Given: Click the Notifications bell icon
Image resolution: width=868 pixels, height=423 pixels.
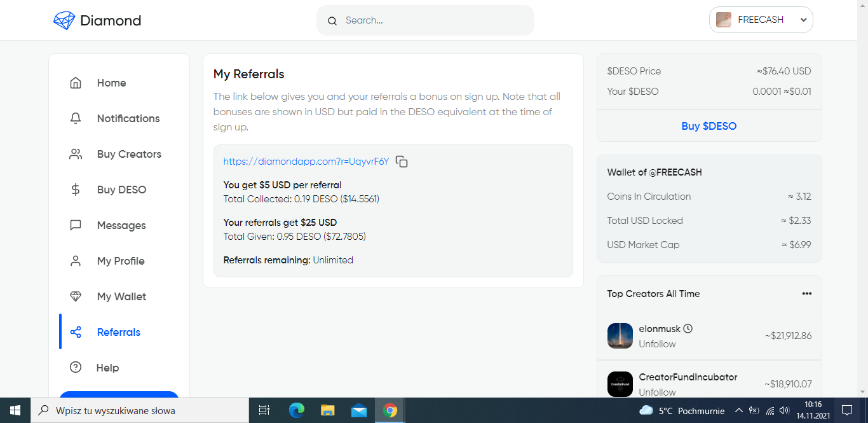Looking at the screenshot, I should pyautogui.click(x=76, y=118).
